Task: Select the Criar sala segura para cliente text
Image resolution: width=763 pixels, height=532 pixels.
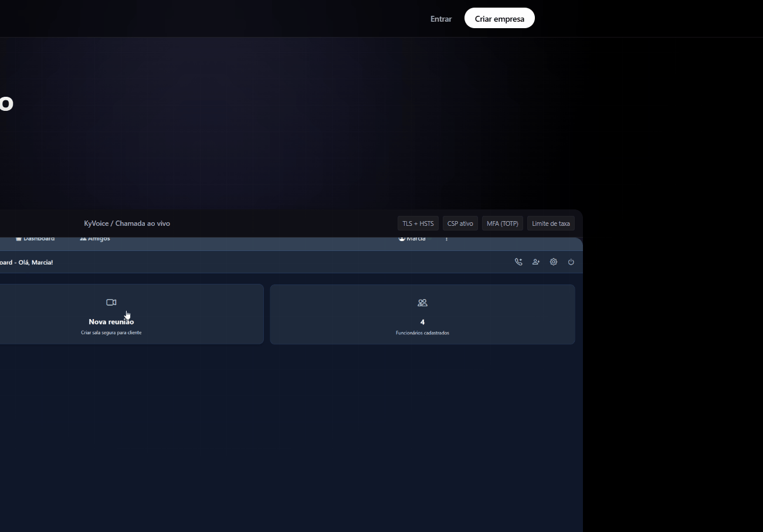Action: tap(111, 333)
